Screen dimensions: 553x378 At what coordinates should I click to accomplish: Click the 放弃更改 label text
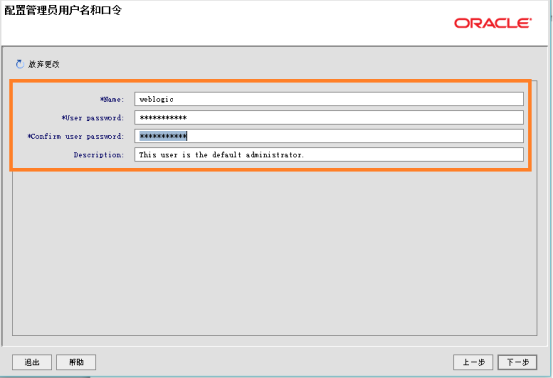click(x=44, y=64)
